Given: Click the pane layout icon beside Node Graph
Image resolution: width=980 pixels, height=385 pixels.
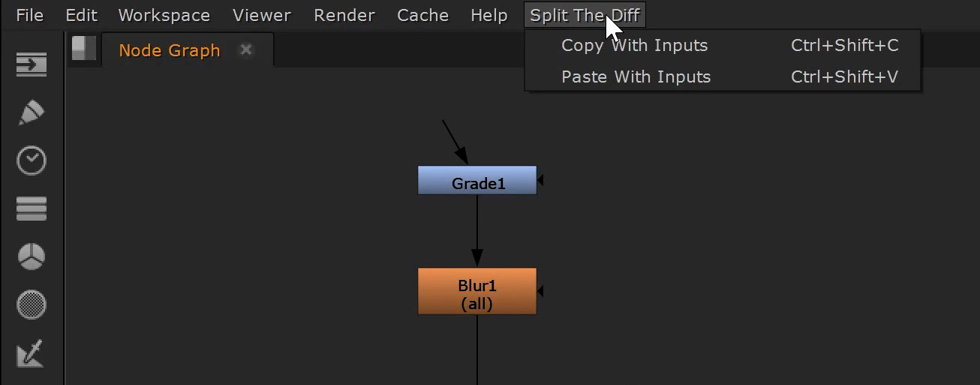Looking at the screenshot, I should tap(84, 50).
